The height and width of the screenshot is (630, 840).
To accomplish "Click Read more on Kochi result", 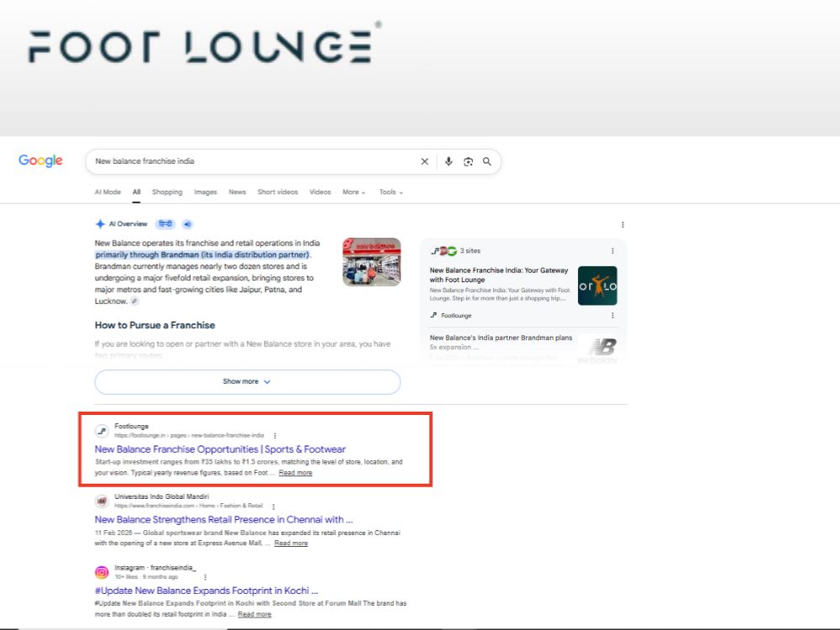I will (255, 614).
